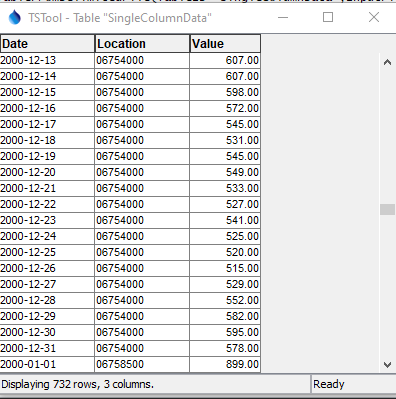Click value cell 552.00
This screenshot has width=396, height=399.
tap(225, 300)
